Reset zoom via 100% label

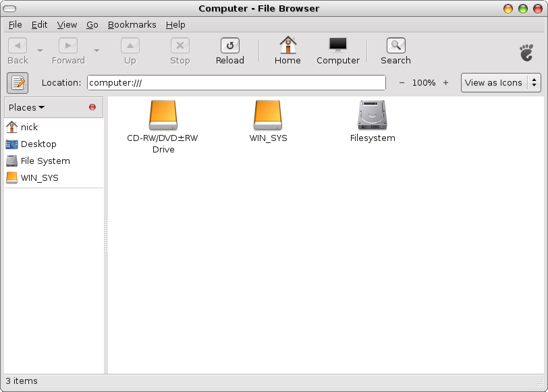tap(424, 83)
